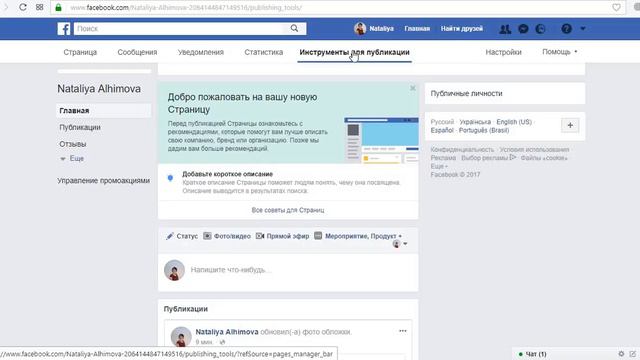Click 'Публичные личности' category text
The height and width of the screenshot is (360, 640).
467,93
